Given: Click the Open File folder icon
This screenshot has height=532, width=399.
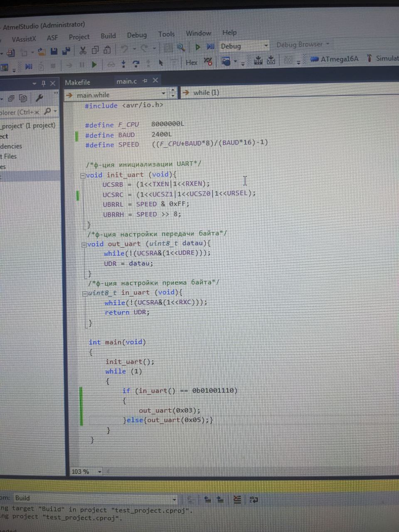Looking at the screenshot, I should pos(42,52).
